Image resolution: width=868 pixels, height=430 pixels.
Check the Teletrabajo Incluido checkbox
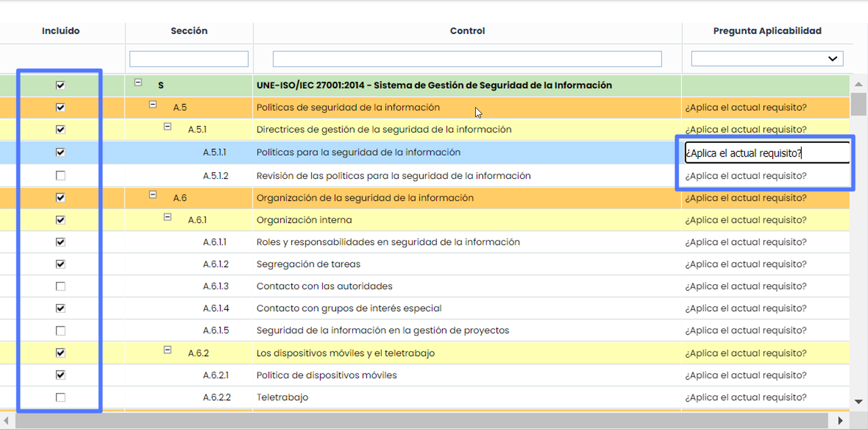click(61, 398)
